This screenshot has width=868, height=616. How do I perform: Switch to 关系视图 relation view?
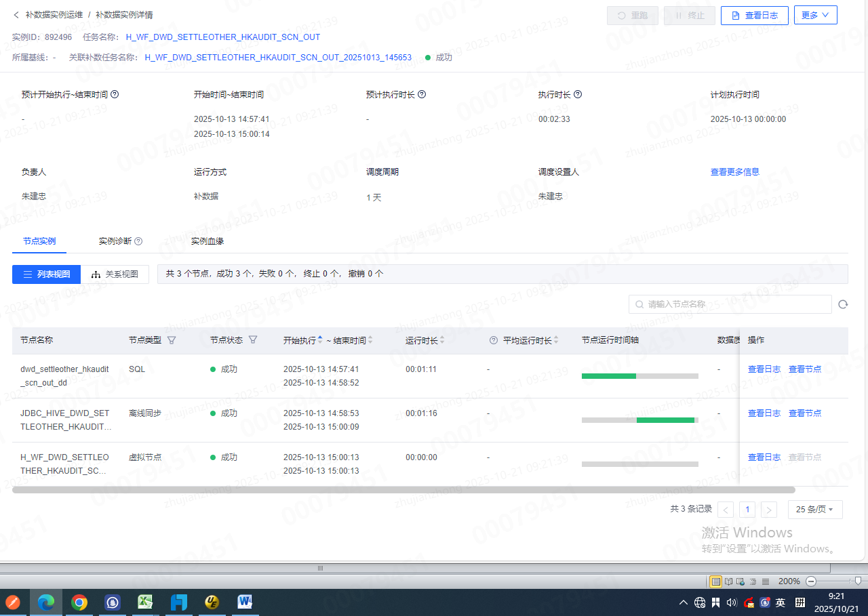click(x=115, y=274)
